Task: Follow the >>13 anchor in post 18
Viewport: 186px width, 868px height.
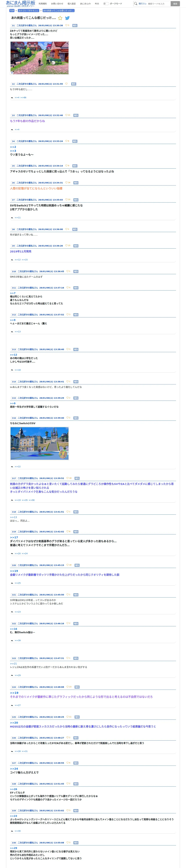Action: [13, 517]
